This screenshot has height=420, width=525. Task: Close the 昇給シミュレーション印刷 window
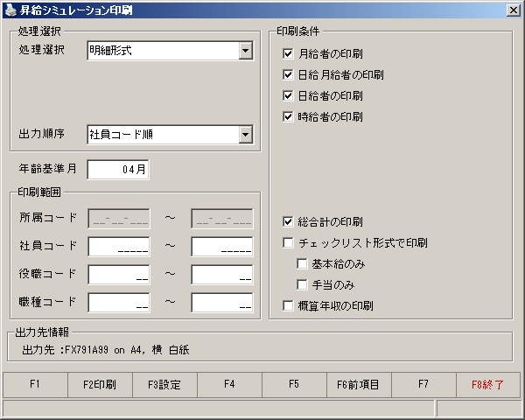point(514,10)
